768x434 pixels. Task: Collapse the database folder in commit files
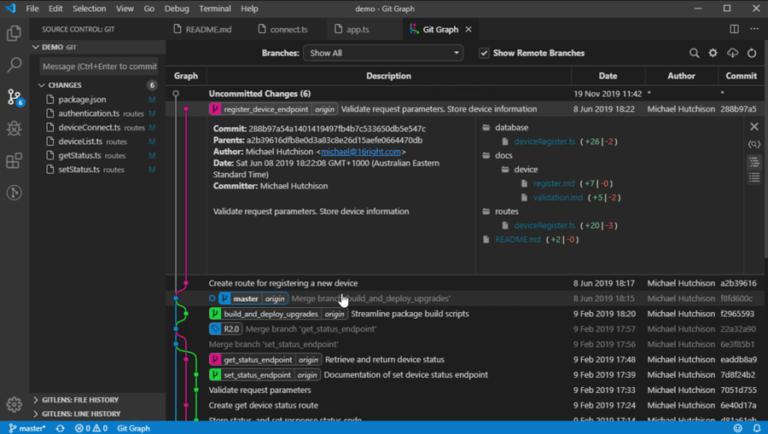click(505, 127)
